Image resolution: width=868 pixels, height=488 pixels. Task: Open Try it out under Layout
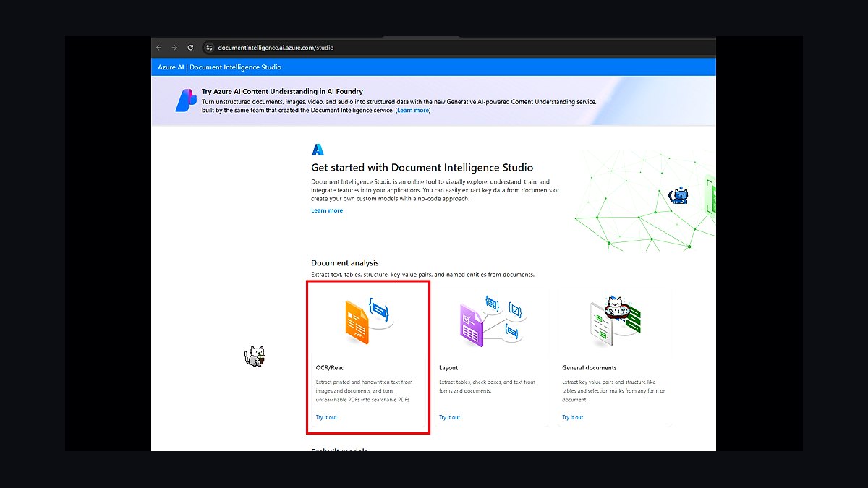pos(449,417)
